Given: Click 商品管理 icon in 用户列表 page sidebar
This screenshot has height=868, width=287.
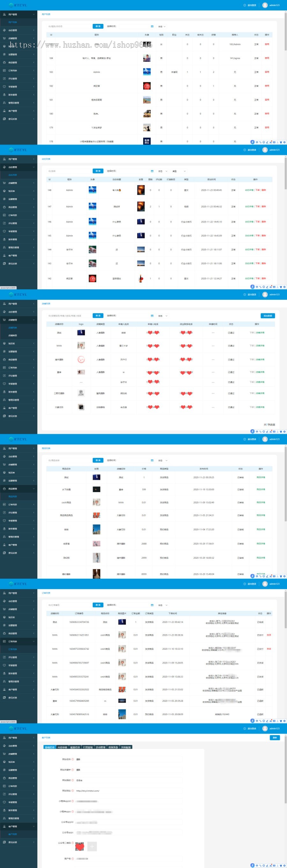Looking at the screenshot, I should pos(4,63).
